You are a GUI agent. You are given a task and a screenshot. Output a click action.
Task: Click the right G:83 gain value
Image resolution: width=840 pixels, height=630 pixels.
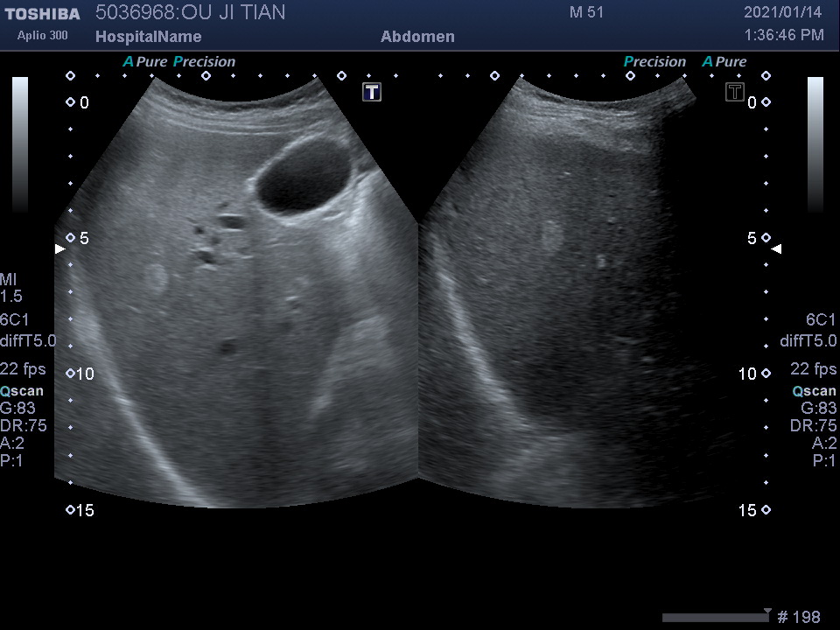click(819, 409)
